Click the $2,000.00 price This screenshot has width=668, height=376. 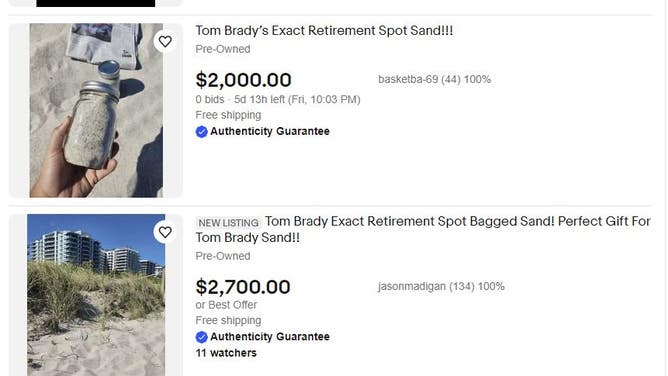point(243,80)
